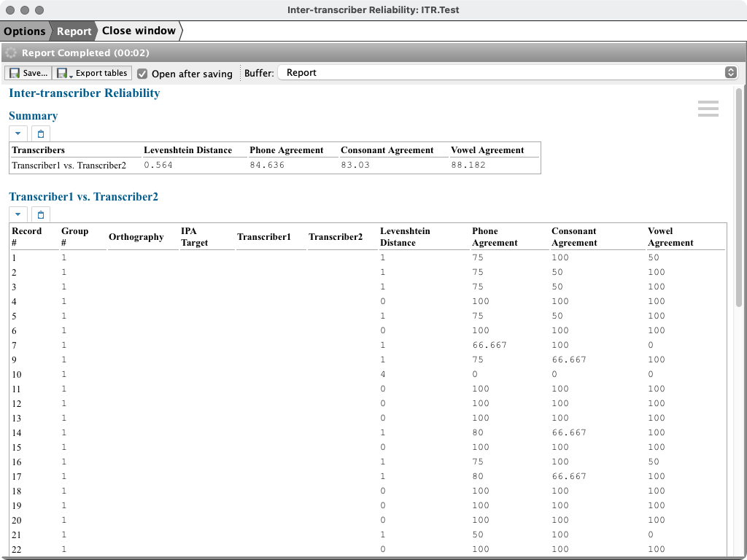The height and width of the screenshot is (560, 747).
Task: Expand the Buffer selection combo box
Action: (x=730, y=73)
